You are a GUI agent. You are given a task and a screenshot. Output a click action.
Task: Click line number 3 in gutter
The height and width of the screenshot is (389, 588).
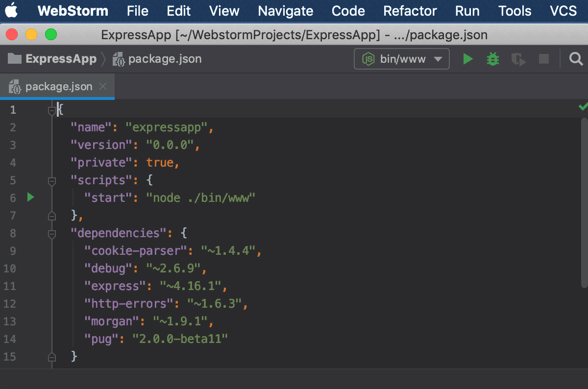[x=13, y=145]
